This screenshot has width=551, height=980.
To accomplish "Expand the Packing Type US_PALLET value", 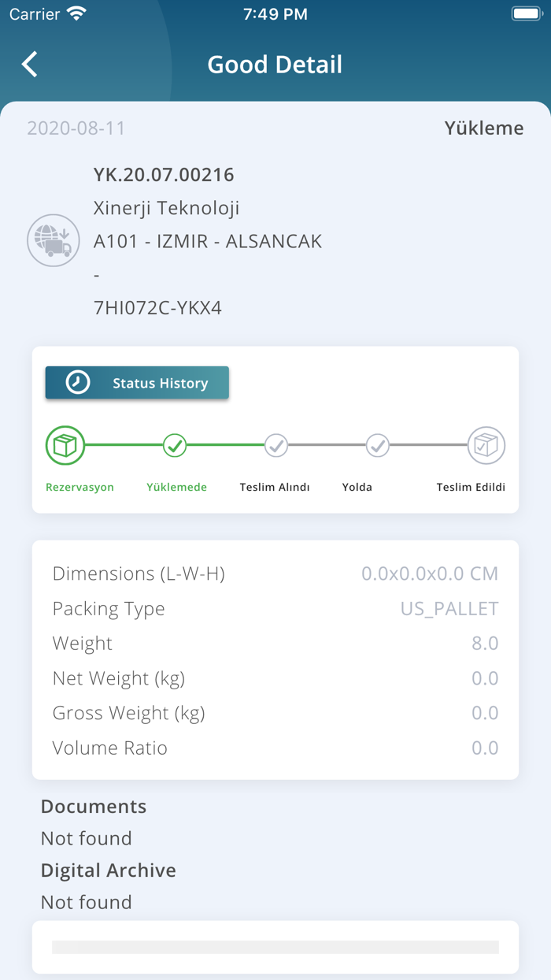I will point(449,608).
